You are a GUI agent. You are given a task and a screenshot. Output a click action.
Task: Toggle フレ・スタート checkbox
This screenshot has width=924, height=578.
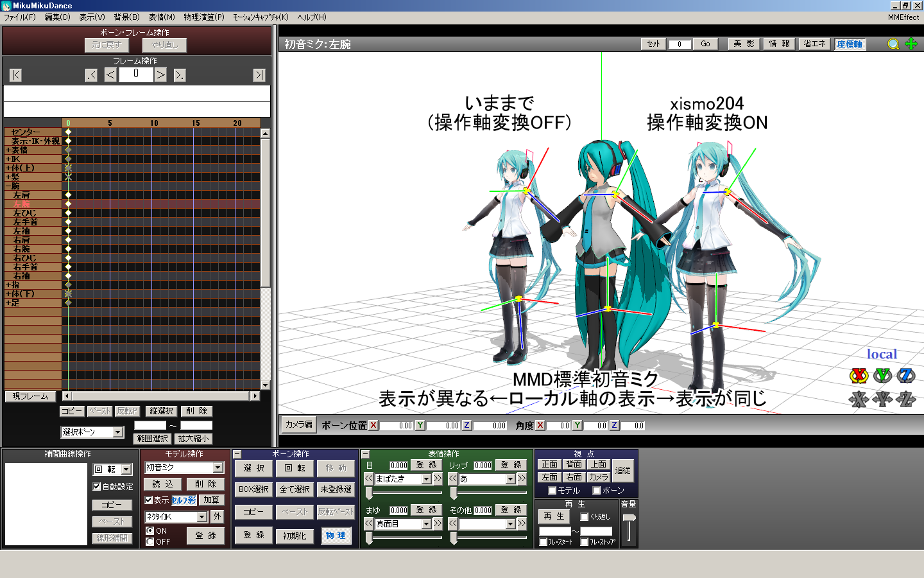click(x=543, y=542)
